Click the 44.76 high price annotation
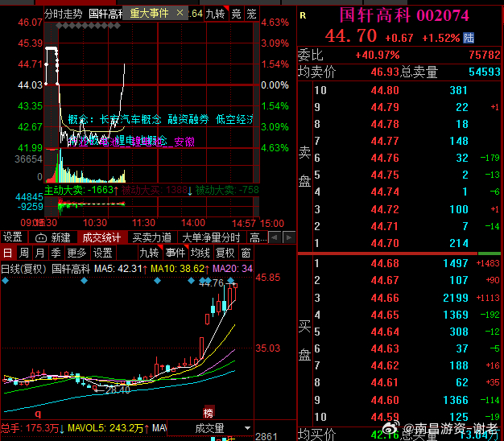Viewport: 504px width, 441px height. click(211, 283)
